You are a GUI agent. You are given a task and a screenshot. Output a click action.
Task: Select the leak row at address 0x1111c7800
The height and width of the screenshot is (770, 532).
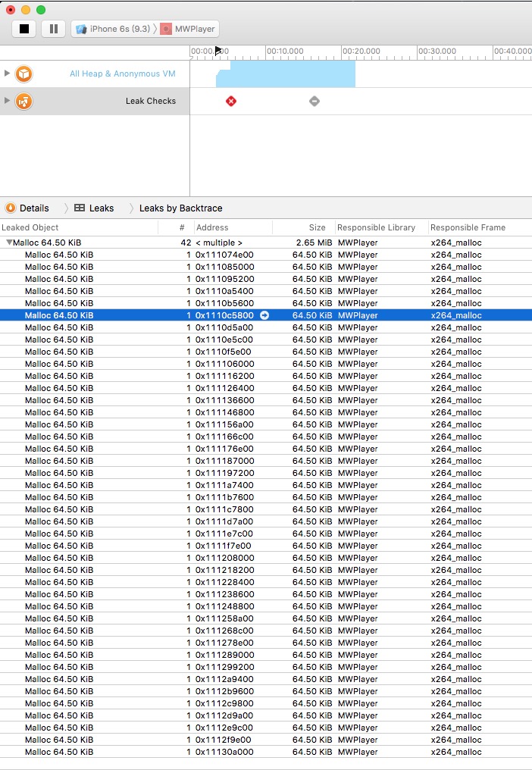266,509
